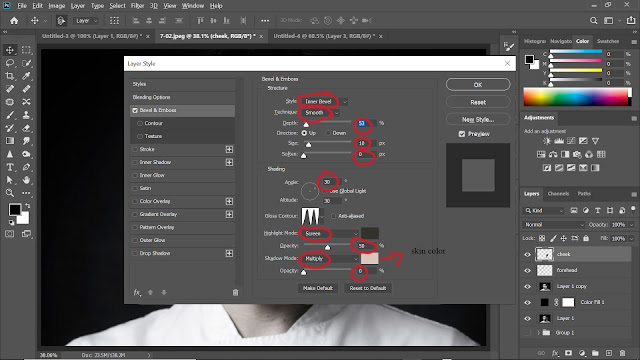
Task: Open the Window menu
Action: (x=193, y=6)
